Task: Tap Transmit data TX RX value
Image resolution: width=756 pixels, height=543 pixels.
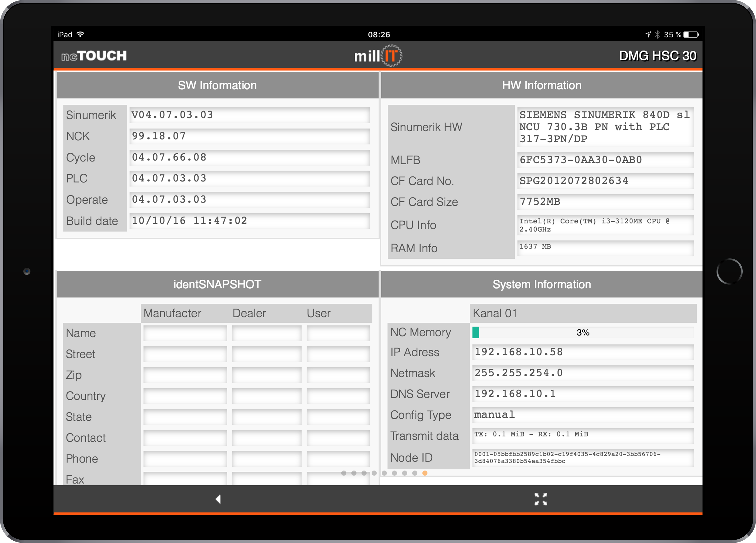Action: (583, 436)
